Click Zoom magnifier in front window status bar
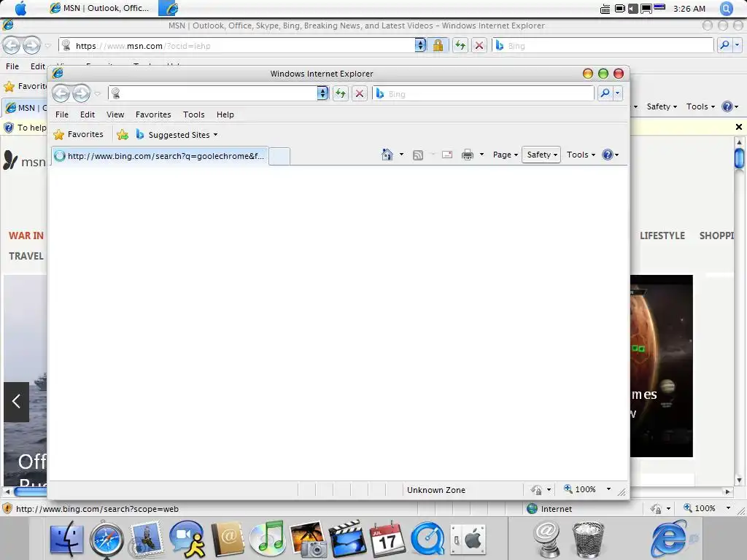The image size is (747, 560). (x=568, y=489)
